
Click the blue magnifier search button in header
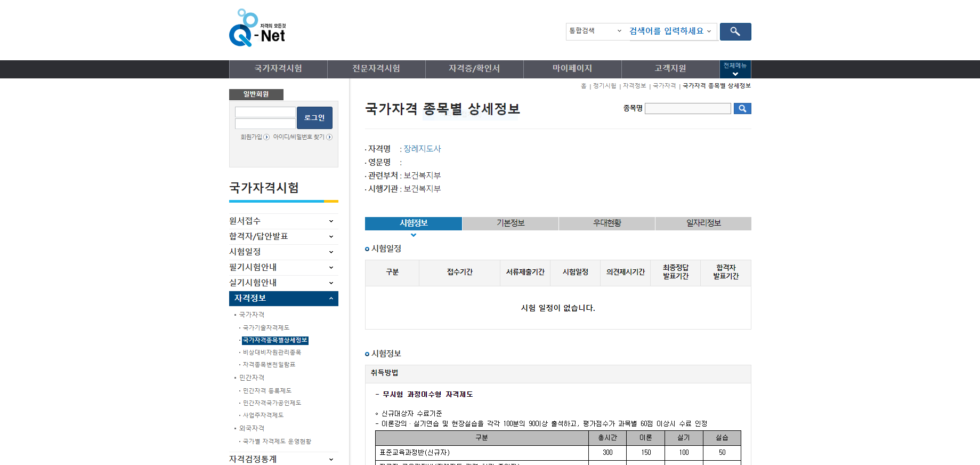click(x=735, y=31)
